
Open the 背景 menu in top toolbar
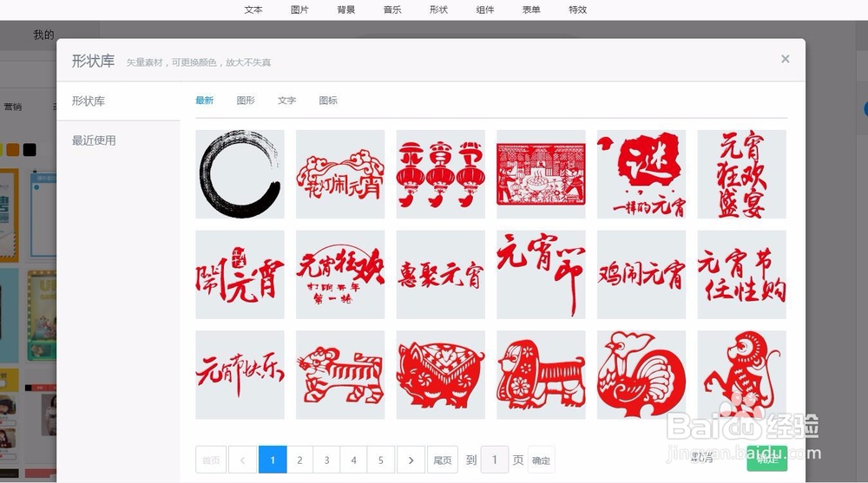[346, 10]
